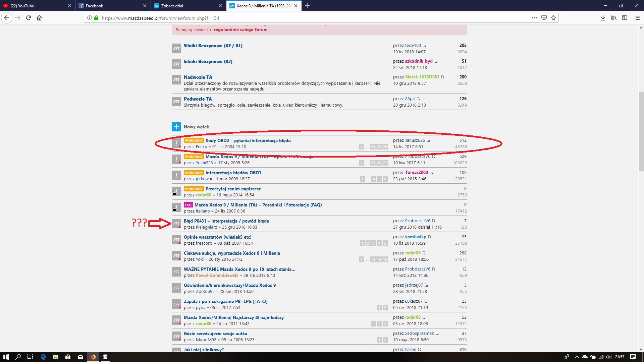Open page actions three-dot menu
The width and height of the screenshot is (644, 362).
point(534,18)
